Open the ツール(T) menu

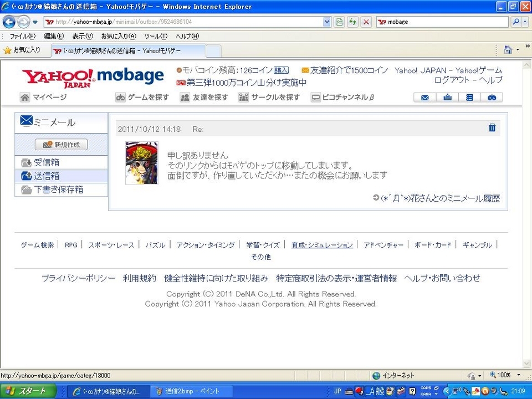156,37
